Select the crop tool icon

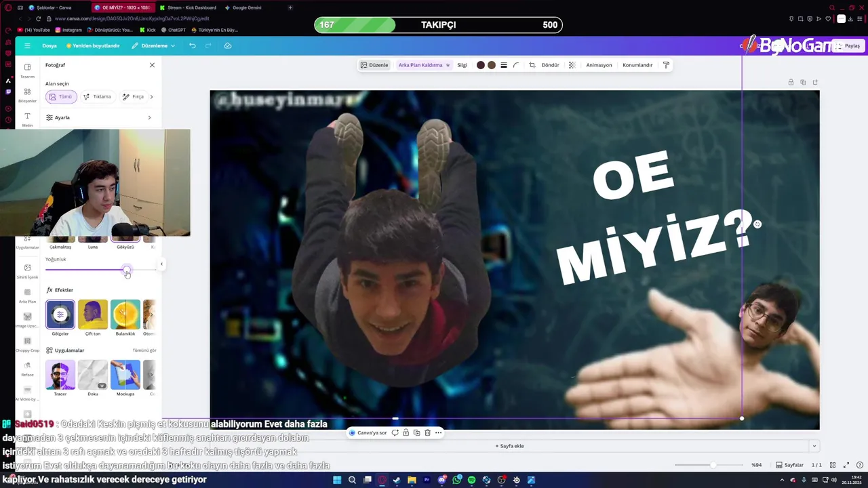(532, 65)
